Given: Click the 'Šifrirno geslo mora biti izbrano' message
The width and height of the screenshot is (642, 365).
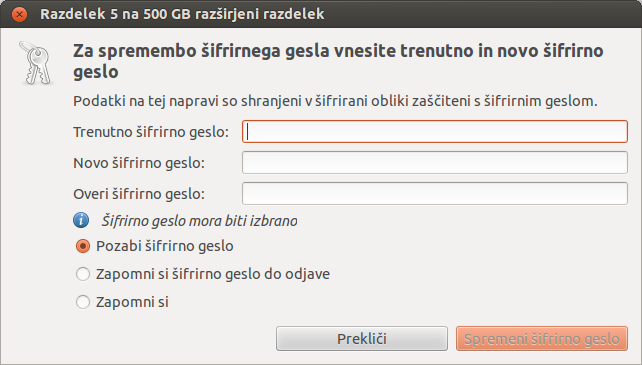Looking at the screenshot, I should [199, 221].
